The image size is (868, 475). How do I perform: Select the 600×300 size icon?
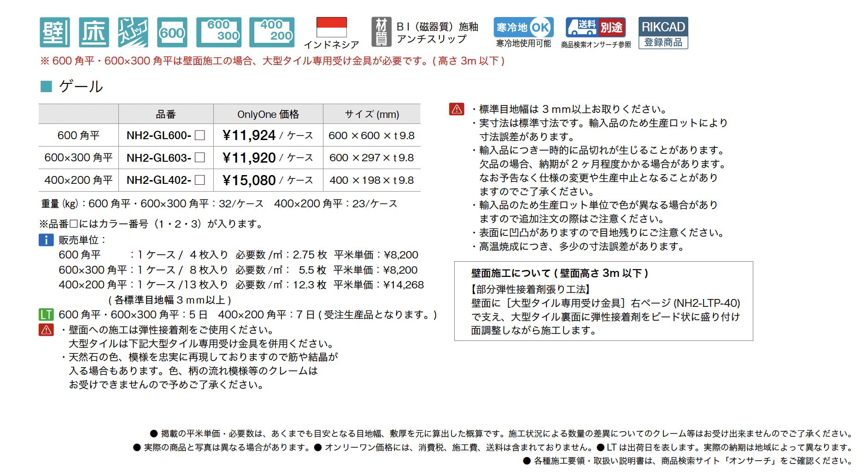(x=219, y=32)
